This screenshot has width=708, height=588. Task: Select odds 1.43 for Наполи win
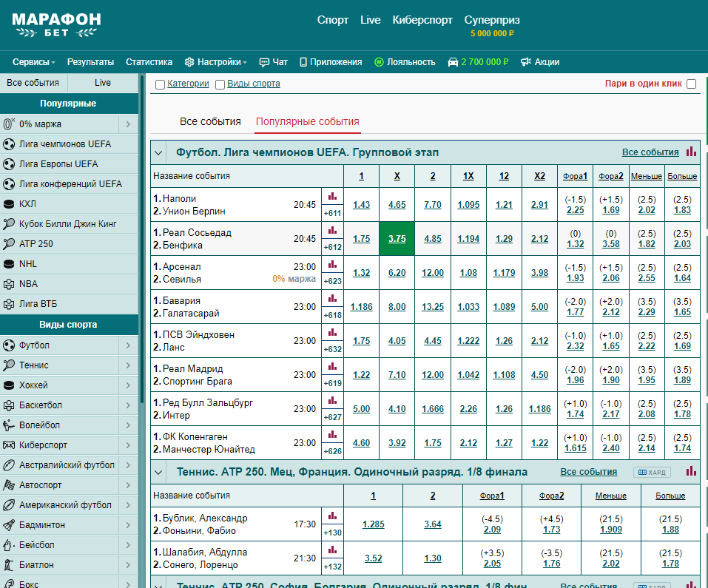tap(361, 205)
